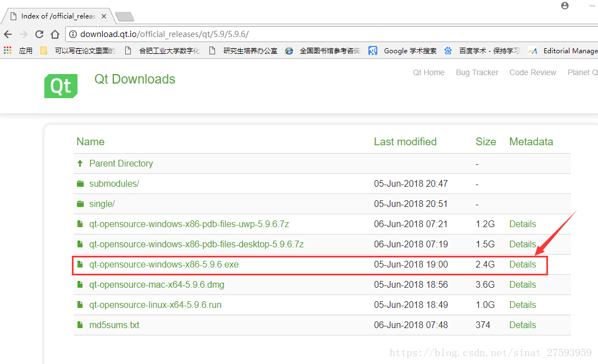Open the 可以写在论文里面的 bookmark label
598x364 pixels.
85,50
